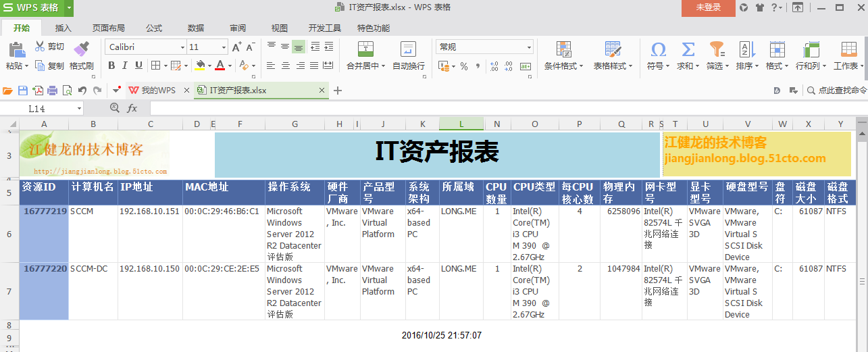Screen dimensions: 868x352
Task: Click the 未登录 login button
Action: [x=709, y=7]
